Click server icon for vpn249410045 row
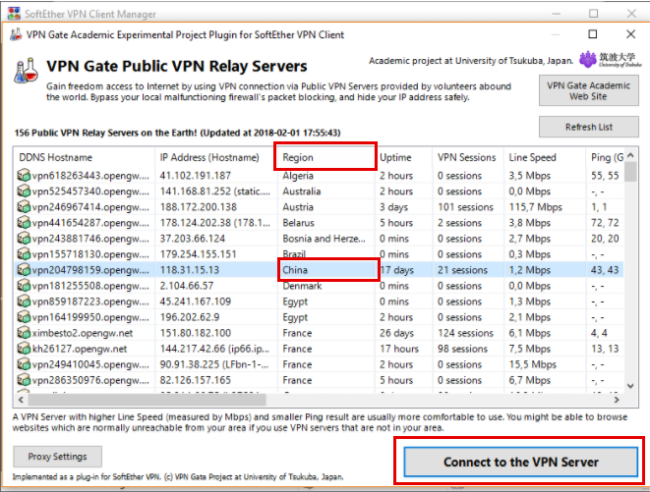Screen dimensions: 650x492 click(x=24, y=364)
